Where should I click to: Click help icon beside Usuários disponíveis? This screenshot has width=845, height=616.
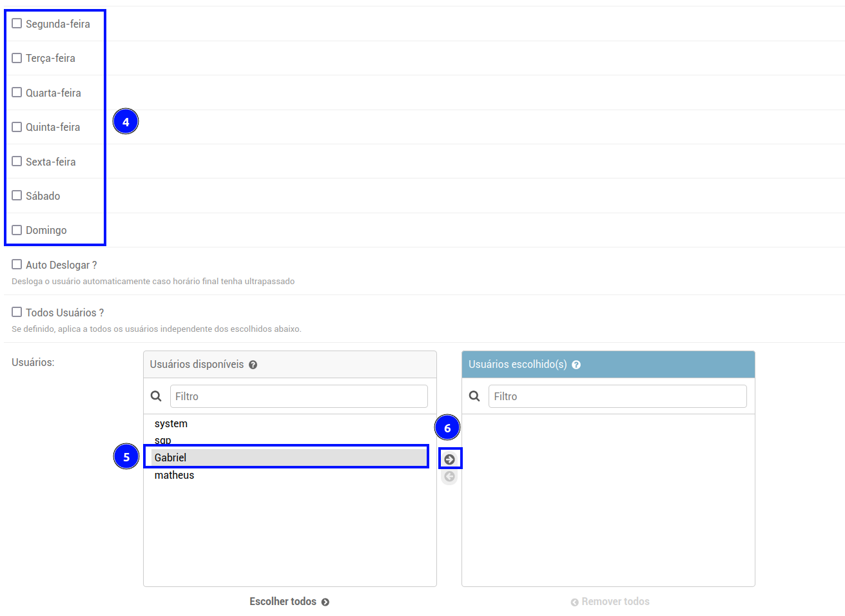(253, 365)
